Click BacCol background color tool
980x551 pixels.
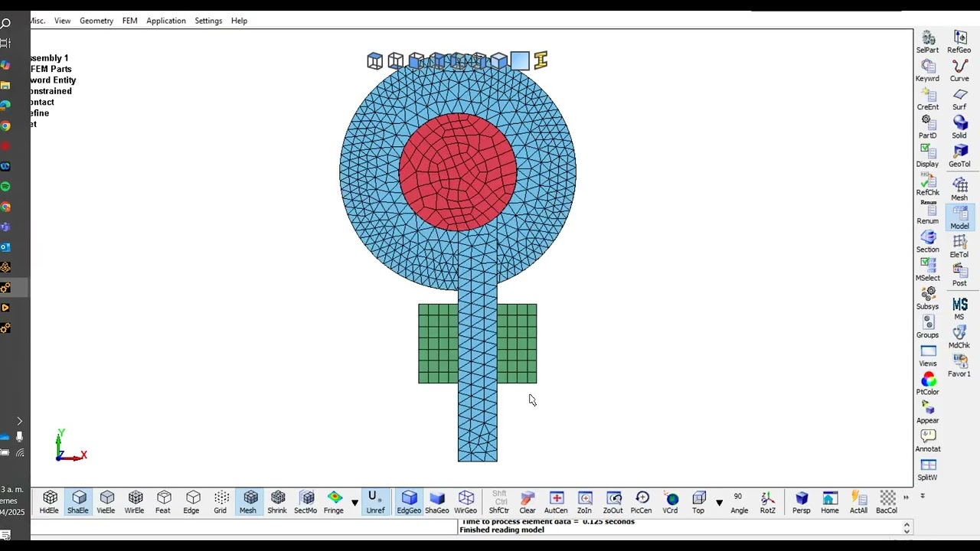[887, 503]
